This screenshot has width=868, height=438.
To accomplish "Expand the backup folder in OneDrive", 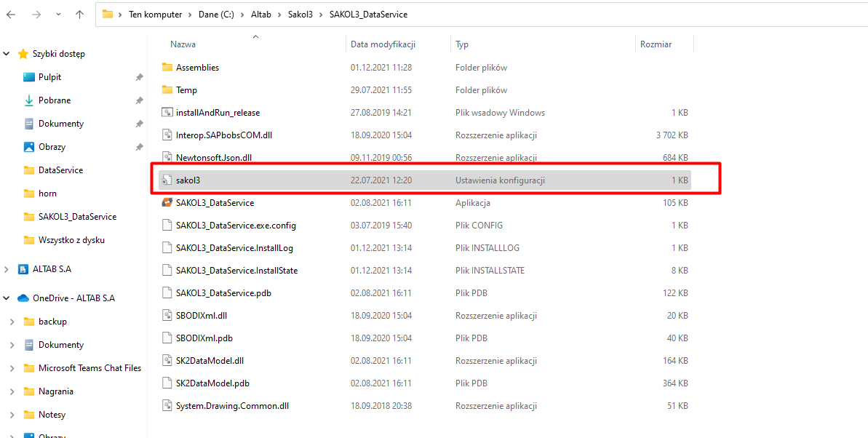I will (x=12, y=321).
